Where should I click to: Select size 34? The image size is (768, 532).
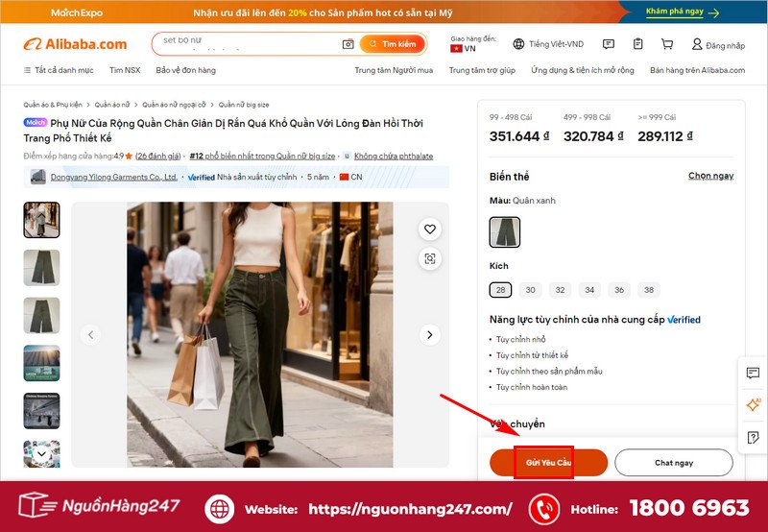click(x=589, y=290)
